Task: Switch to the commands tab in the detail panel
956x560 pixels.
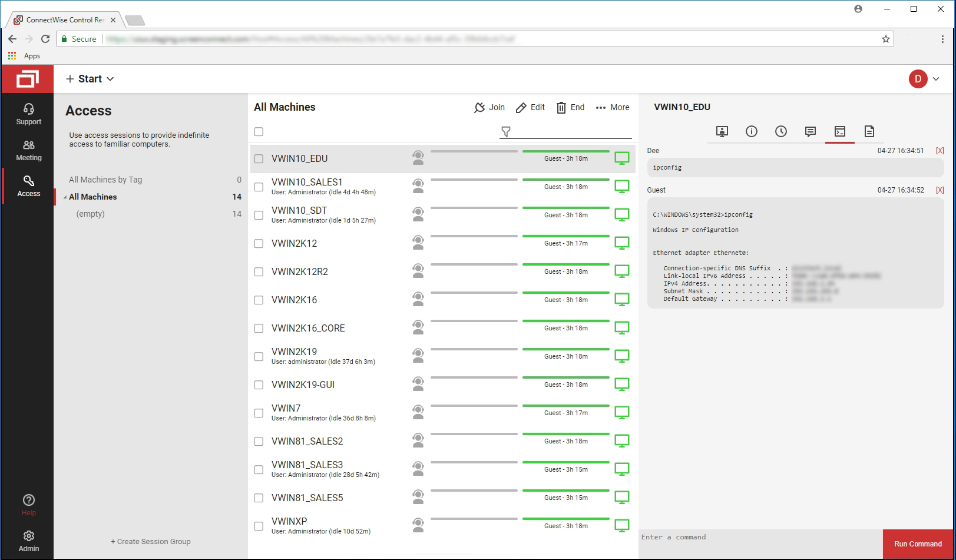Action: (841, 131)
